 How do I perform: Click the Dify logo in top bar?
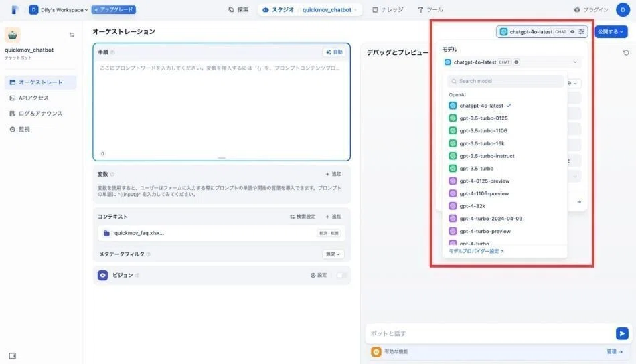tap(15, 10)
